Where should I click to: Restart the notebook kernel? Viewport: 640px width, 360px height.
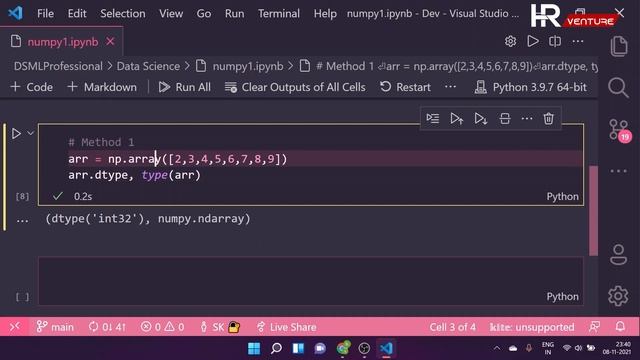(405, 87)
